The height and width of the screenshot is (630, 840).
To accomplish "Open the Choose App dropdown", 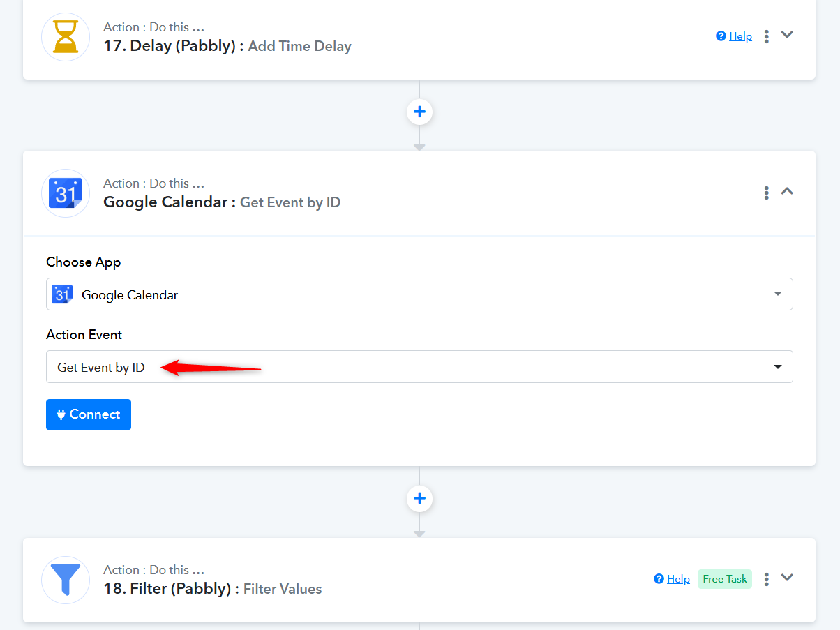I will [419, 294].
